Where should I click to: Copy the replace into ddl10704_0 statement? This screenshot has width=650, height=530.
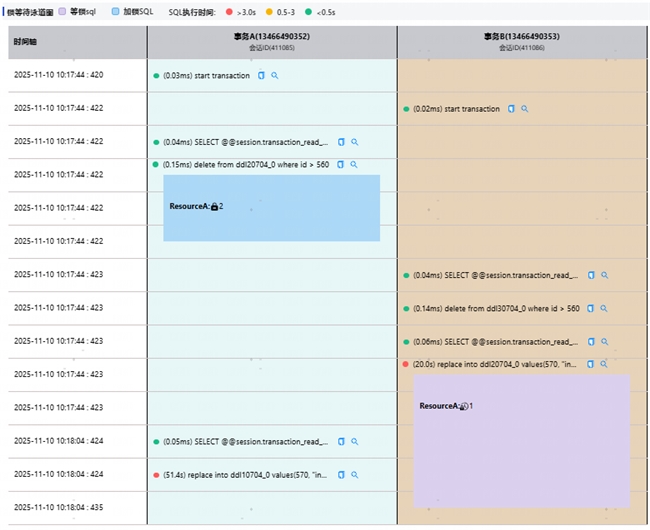(x=340, y=475)
